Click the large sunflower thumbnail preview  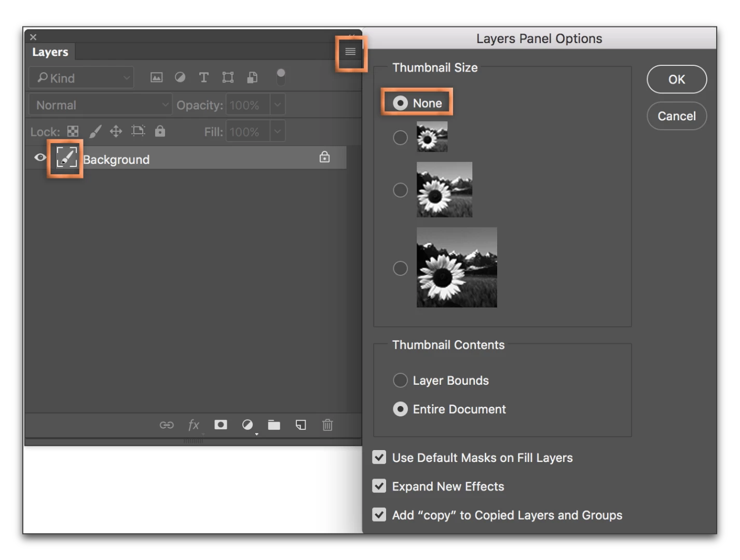point(457,267)
